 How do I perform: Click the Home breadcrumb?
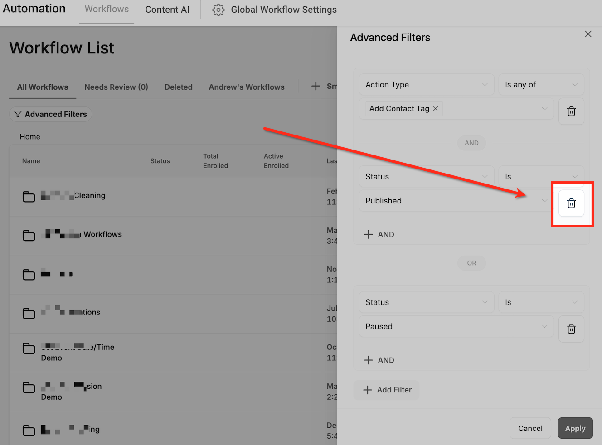coord(30,137)
